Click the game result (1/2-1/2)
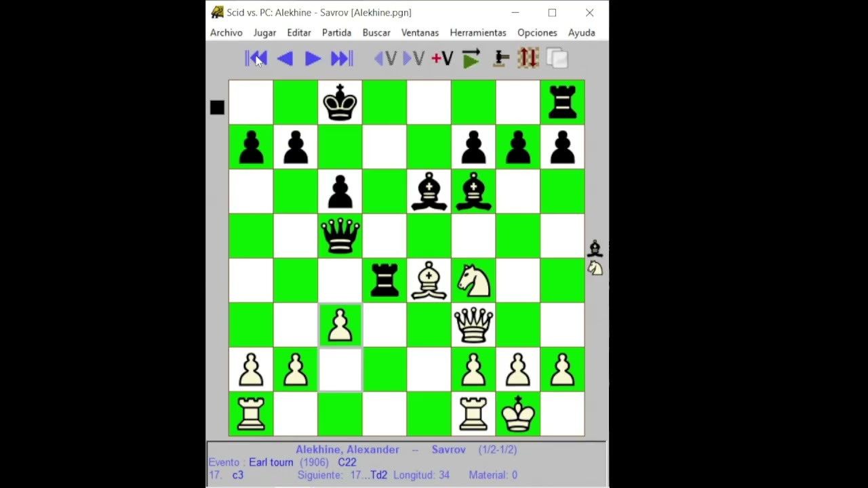This screenshot has height=488, width=868. [x=497, y=449]
